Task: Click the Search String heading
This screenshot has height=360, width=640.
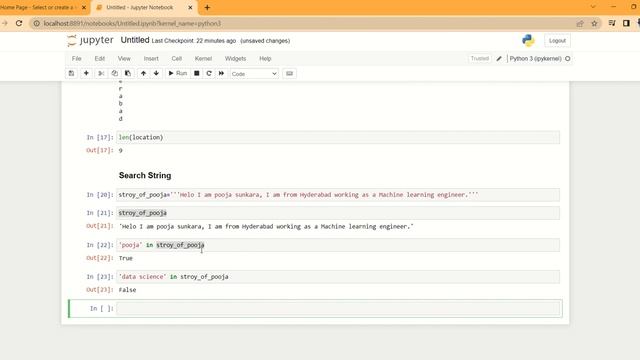Action: [145, 176]
